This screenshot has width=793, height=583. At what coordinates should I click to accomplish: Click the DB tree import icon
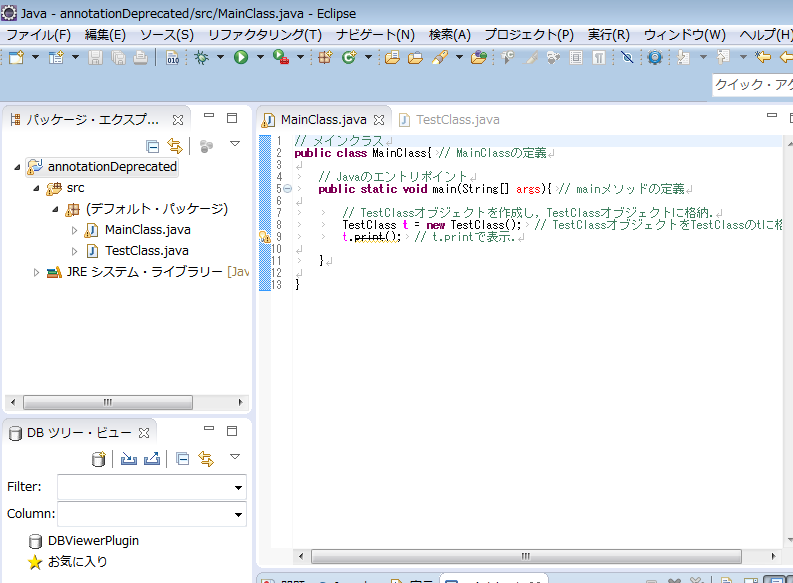128,459
